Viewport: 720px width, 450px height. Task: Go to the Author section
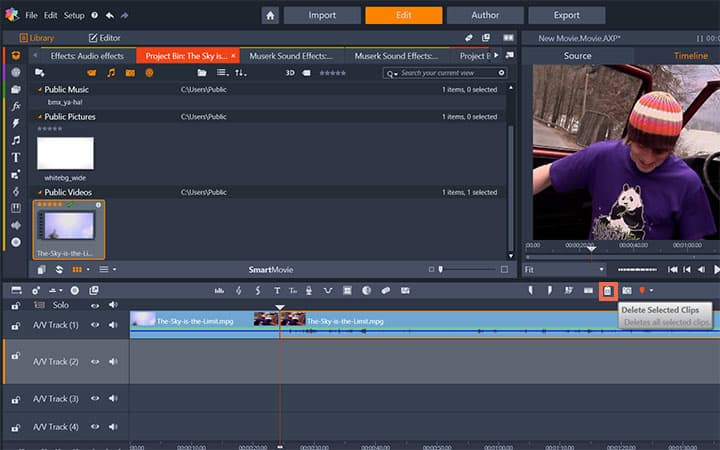[x=485, y=16]
